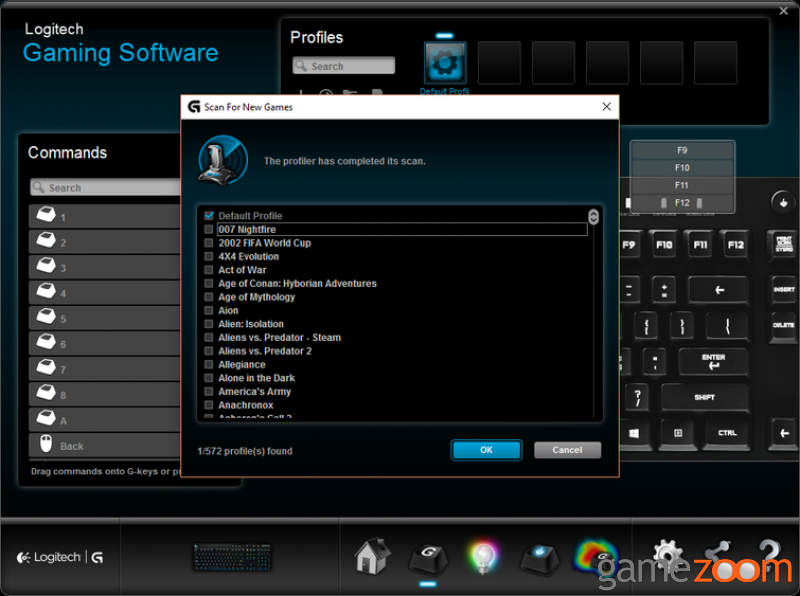Open the game mode key icon in bottom bar
Viewport: 800px width, 596px height.
539,559
